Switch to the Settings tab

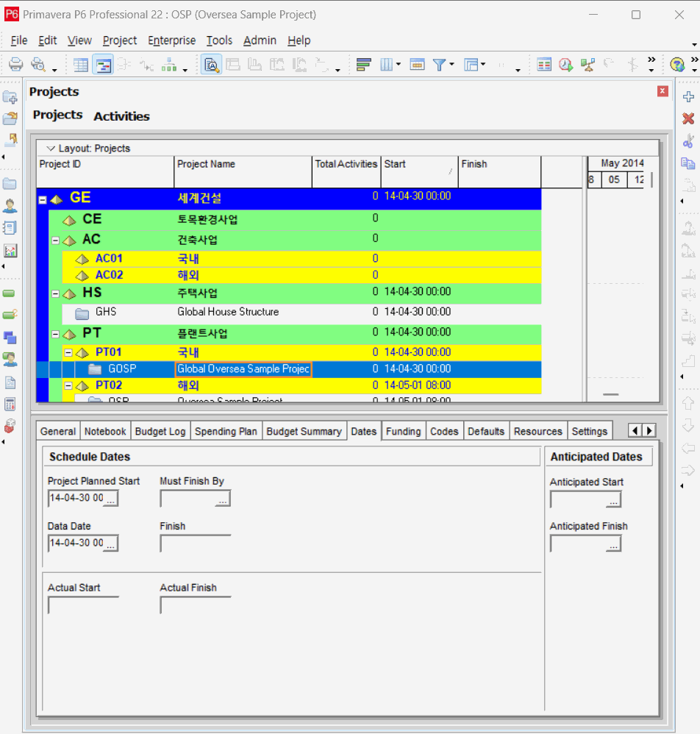click(x=589, y=431)
